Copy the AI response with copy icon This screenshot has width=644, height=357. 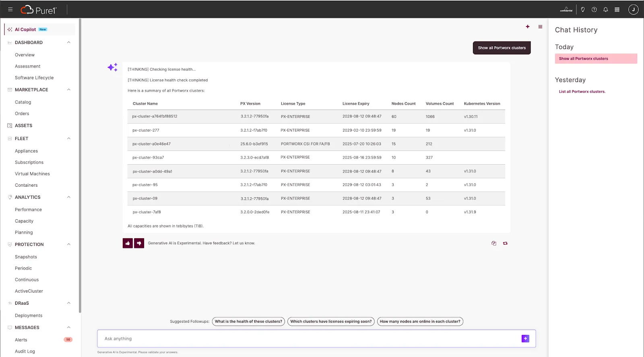[494, 243]
